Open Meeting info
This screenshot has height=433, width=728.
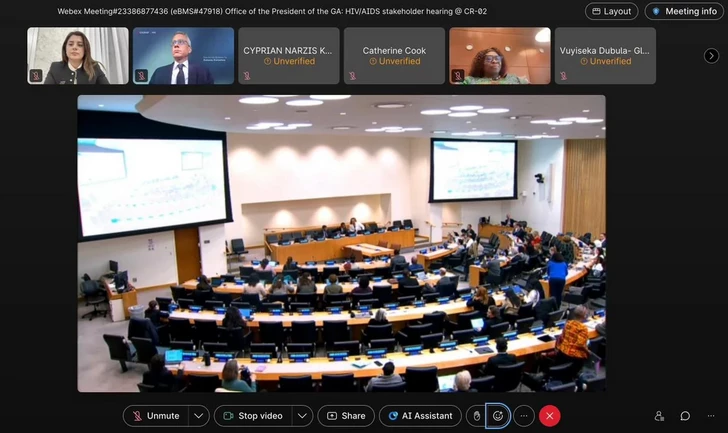point(684,11)
